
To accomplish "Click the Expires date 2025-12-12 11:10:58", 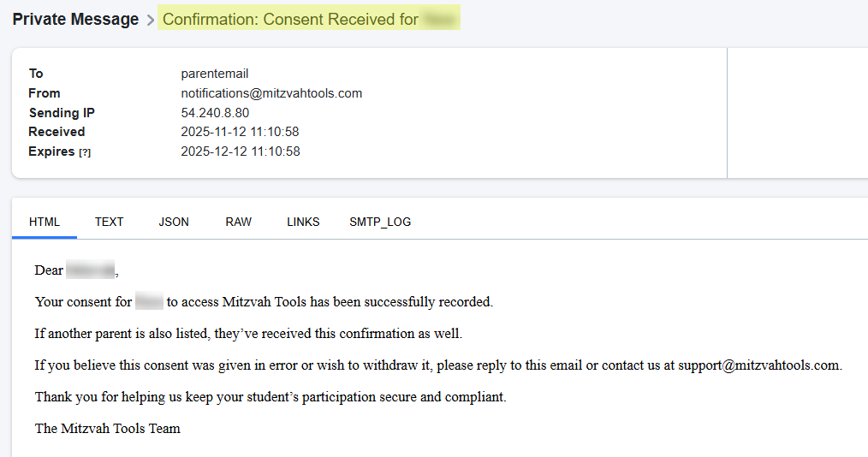I will click(240, 151).
